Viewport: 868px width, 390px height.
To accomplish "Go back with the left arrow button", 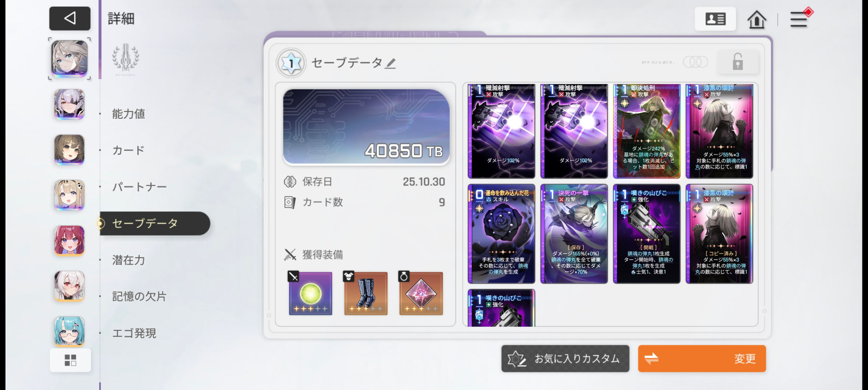I will [70, 18].
